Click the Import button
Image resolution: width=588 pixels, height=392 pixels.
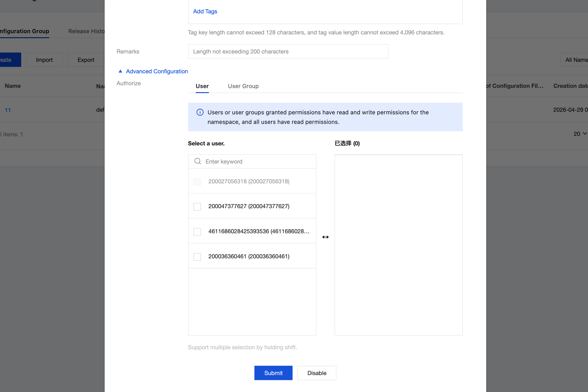coord(44,60)
